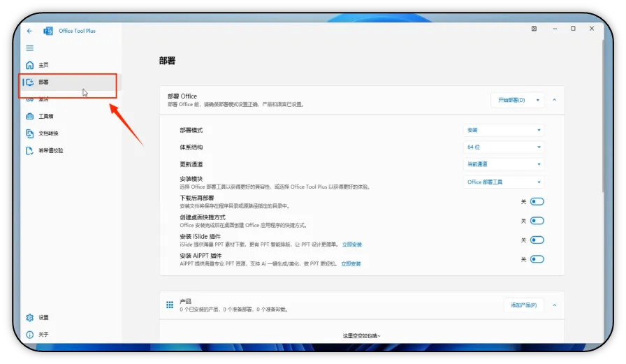
Task: Click 立即安装 link for iSlide
Action: [x=351, y=245]
